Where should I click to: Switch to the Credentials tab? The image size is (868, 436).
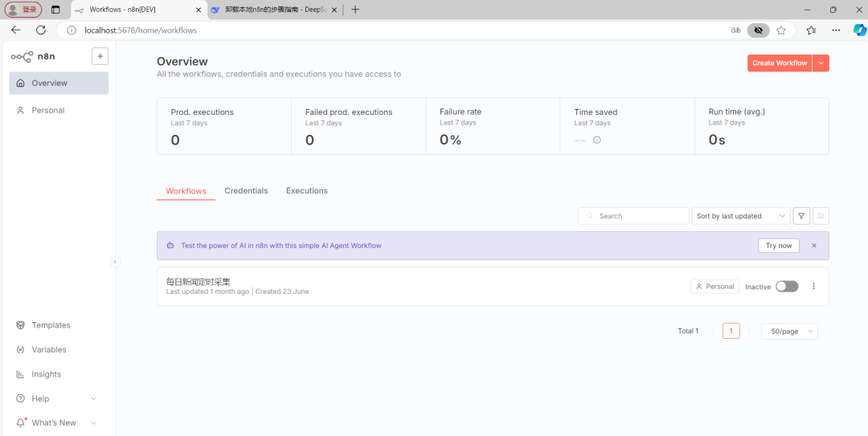(247, 191)
